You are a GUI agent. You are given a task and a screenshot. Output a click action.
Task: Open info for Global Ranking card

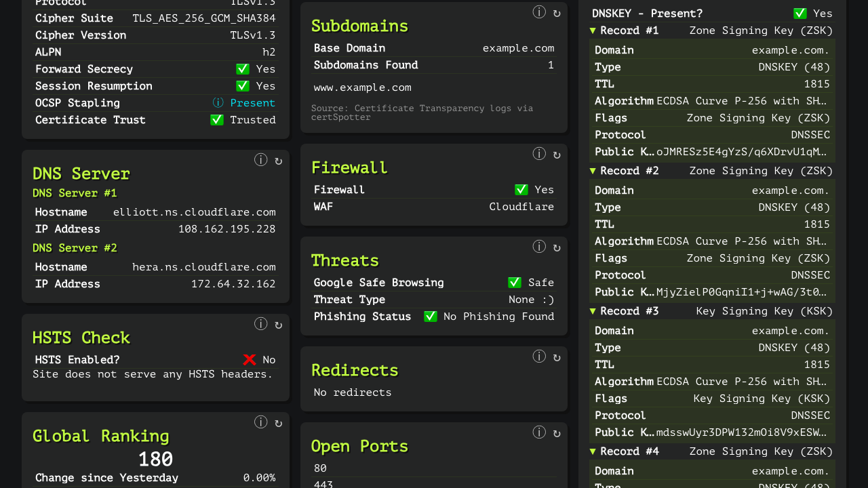pos(261,422)
